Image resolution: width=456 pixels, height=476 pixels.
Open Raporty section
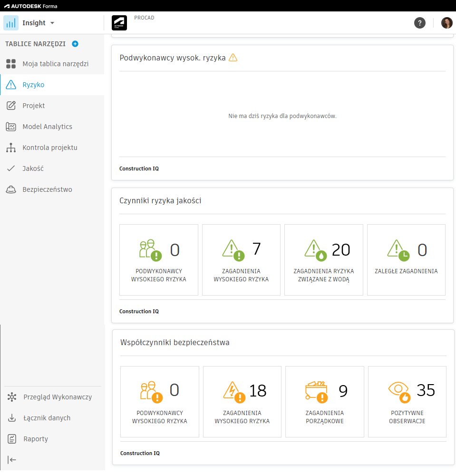pos(53,439)
